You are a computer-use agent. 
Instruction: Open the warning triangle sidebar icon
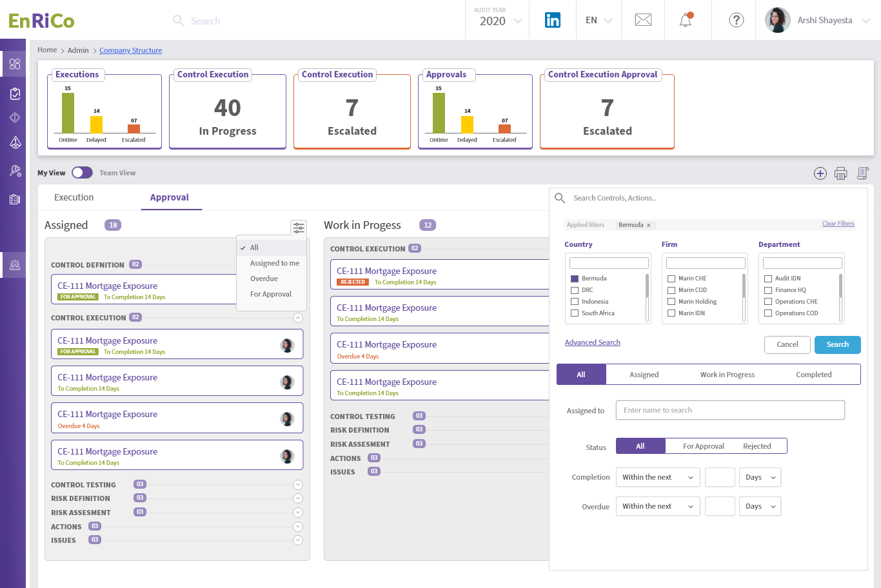[x=15, y=142]
